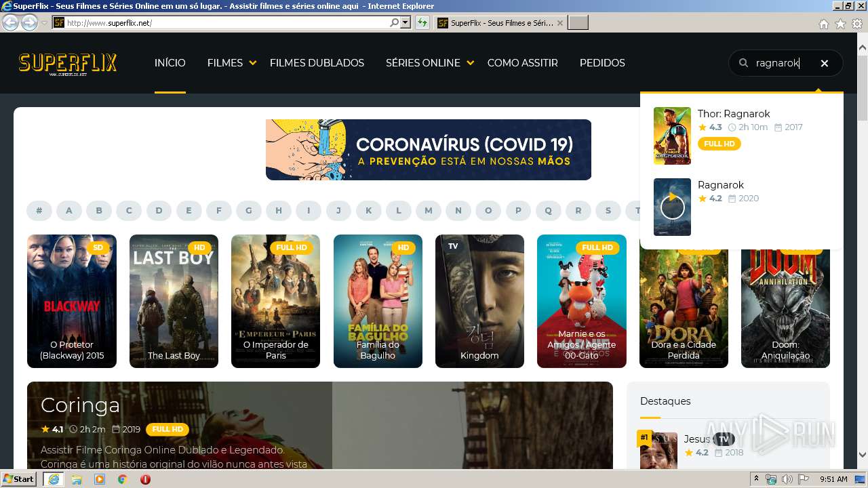Filter titles by letter A

point(69,211)
